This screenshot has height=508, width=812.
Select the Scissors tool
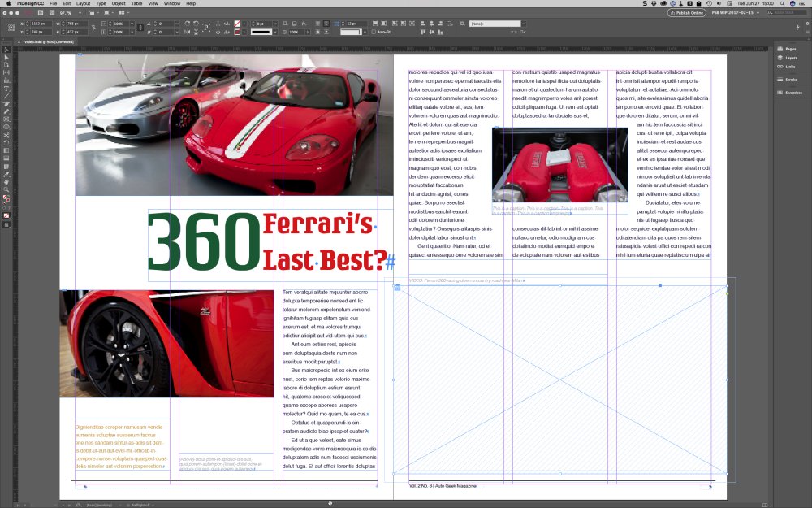pos(6,135)
